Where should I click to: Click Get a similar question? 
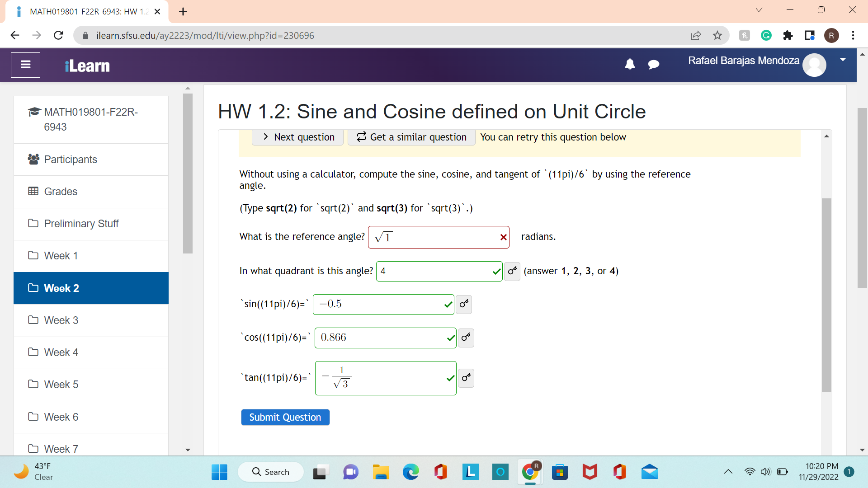coord(411,137)
